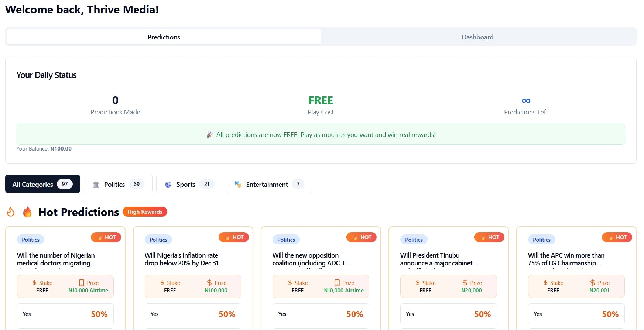The width and height of the screenshot is (644, 330).
Task: Click Politics tag on Tinubu cabinet card
Action: click(414, 240)
